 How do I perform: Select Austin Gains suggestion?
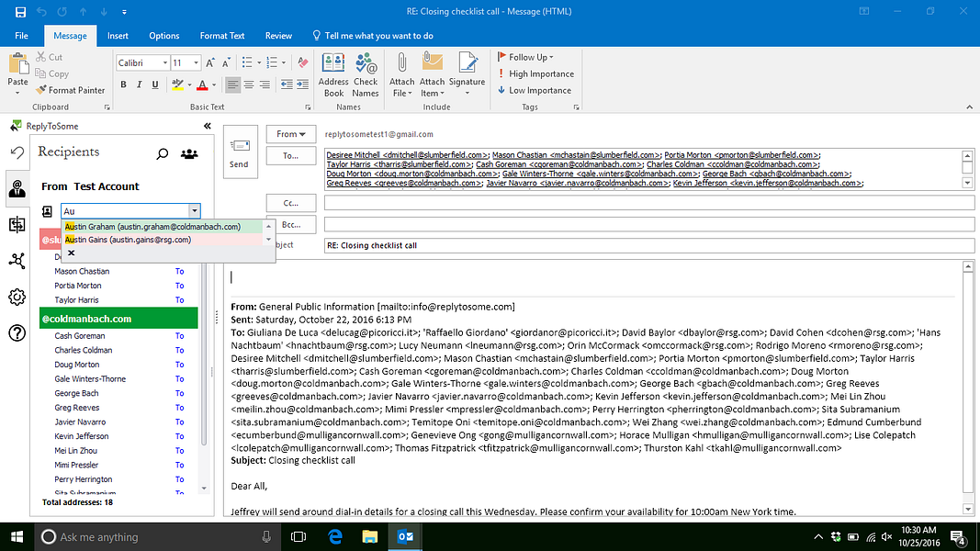[163, 240]
